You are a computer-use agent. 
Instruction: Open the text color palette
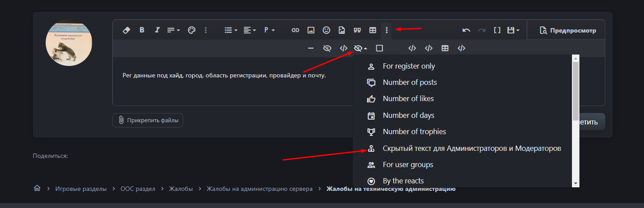[192, 30]
